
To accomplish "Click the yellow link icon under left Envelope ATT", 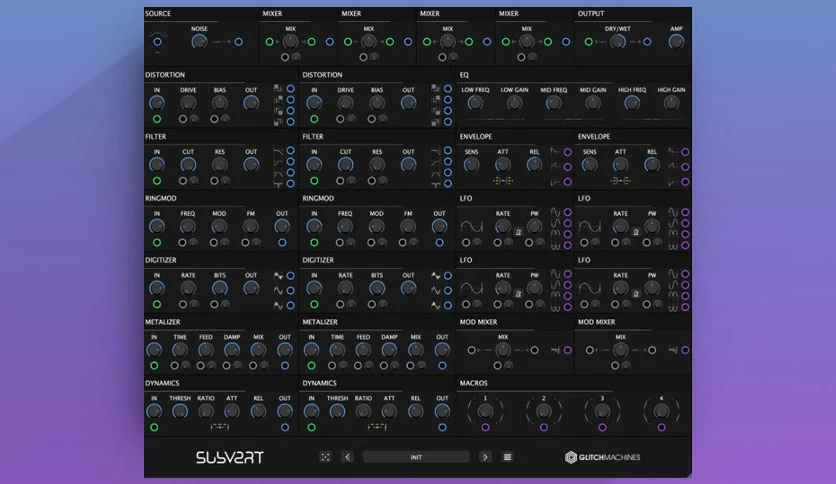I will click(503, 181).
